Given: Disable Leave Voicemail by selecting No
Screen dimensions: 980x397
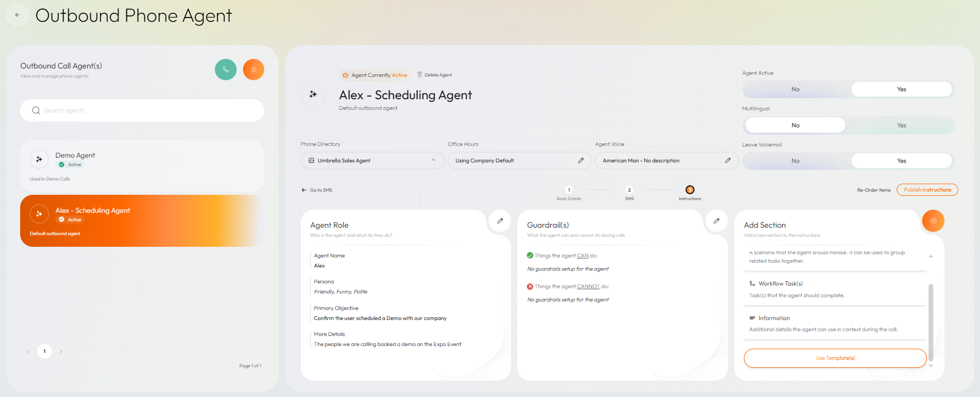Looking at the screenshot, I should tap(795, 161).
